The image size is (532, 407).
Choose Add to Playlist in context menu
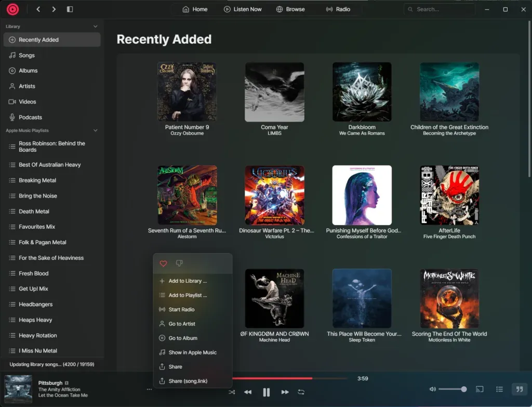pos(193,295)
